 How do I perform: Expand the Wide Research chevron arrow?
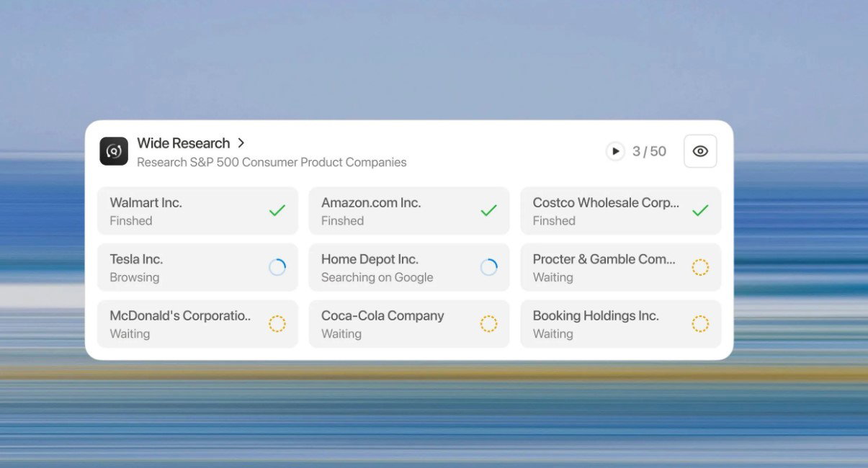241,143
